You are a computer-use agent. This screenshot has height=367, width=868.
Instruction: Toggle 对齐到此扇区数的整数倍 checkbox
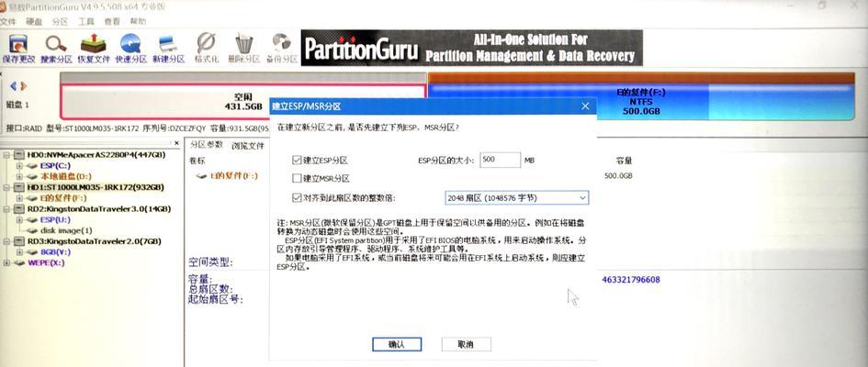[297, 197]
